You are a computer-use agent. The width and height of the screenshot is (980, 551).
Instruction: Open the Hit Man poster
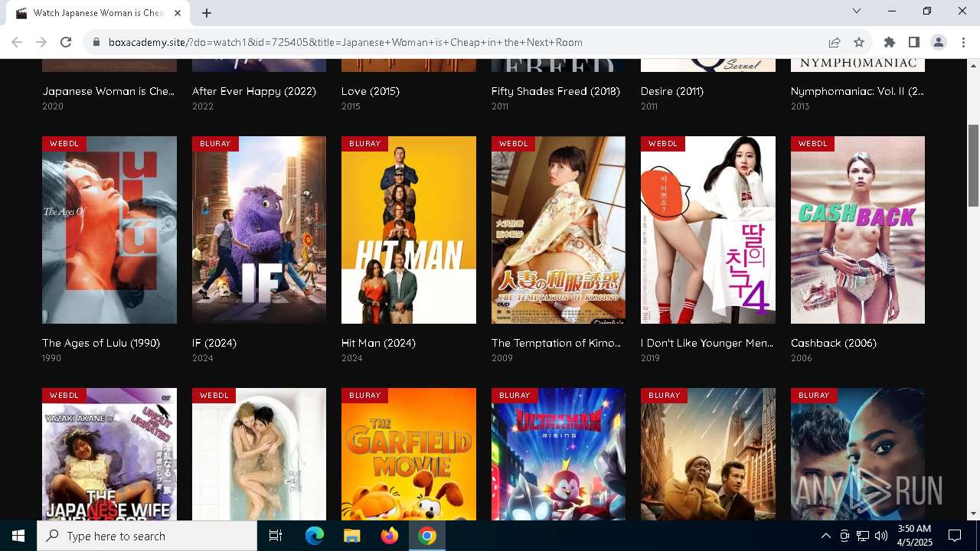point(409,230)
